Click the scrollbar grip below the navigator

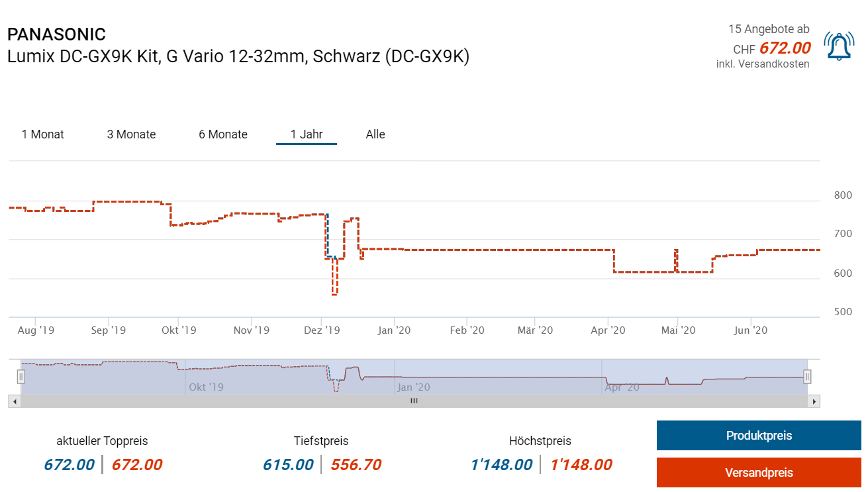[x=414, y=401]
